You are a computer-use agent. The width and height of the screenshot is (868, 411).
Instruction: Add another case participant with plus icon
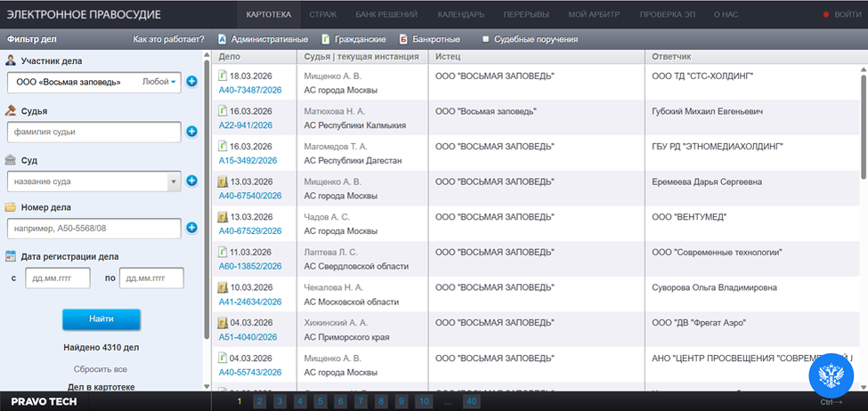pyautogui.click(x=191, y=82)
